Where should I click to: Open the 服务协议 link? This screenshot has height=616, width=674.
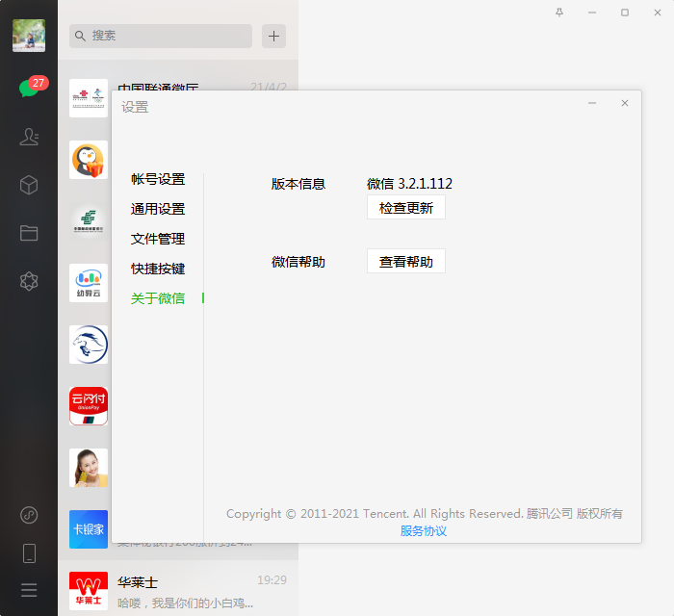(424, 531)
